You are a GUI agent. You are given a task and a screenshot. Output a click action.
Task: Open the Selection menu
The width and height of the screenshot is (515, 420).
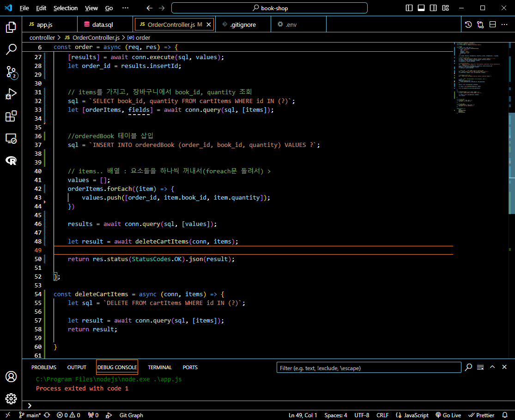click(66, 8)
